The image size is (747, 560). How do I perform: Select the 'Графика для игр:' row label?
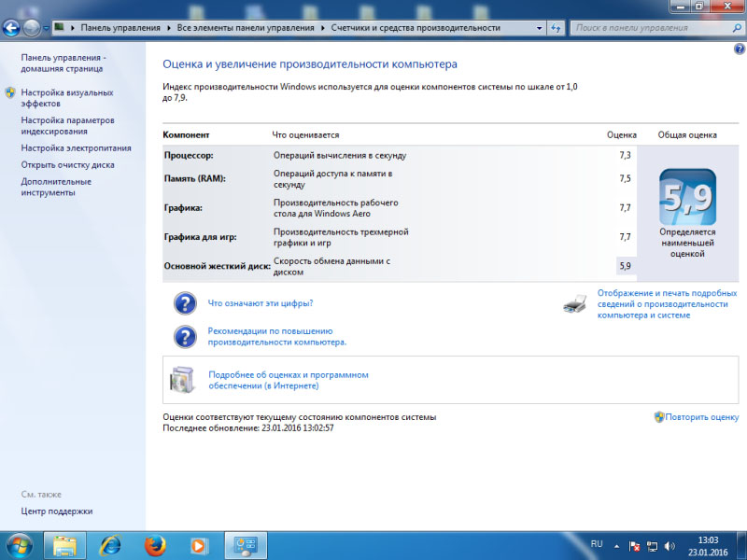click(x=200, y=237)
